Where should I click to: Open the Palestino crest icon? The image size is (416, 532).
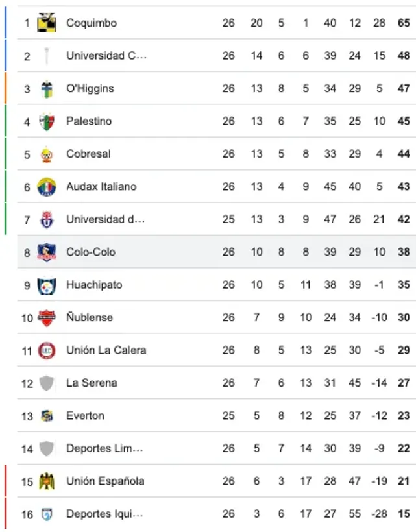pos(45,121)
